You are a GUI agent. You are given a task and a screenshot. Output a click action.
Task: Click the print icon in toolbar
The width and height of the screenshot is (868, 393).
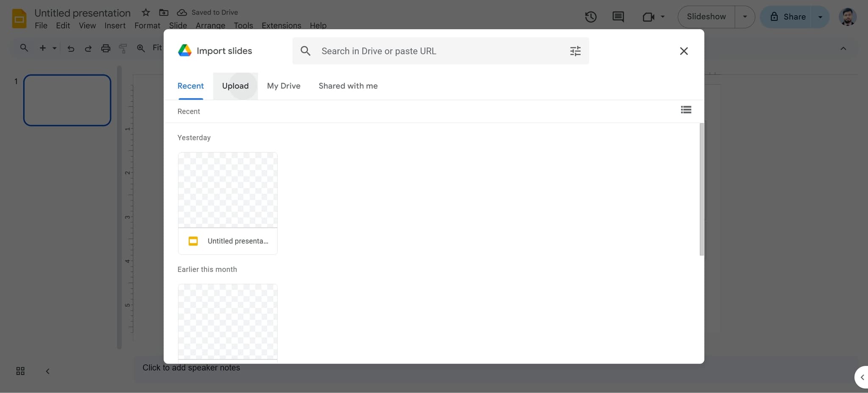point(106,48)
